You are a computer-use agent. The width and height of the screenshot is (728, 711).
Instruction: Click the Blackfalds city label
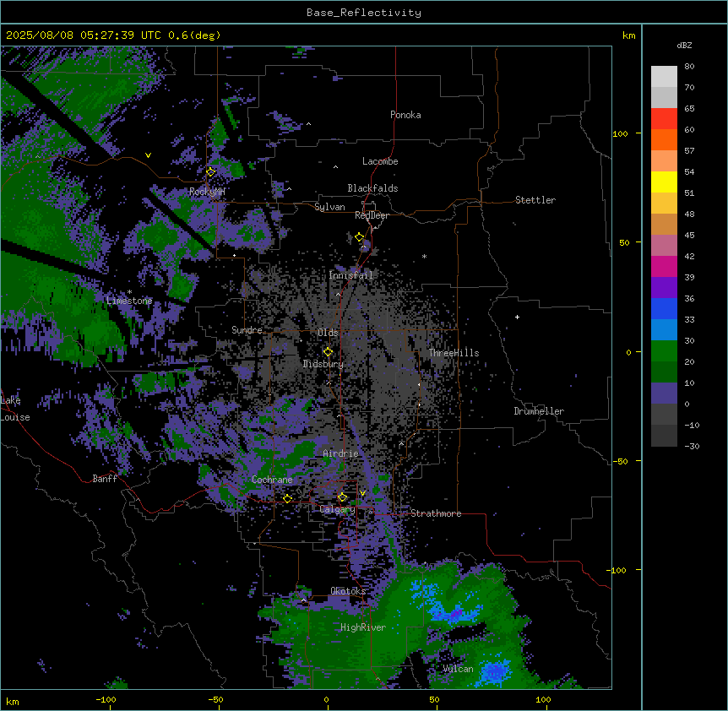click(372, 188)
